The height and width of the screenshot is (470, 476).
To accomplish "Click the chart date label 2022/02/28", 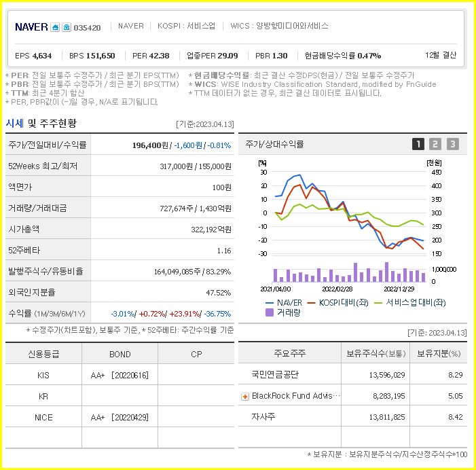I will 337,289.
